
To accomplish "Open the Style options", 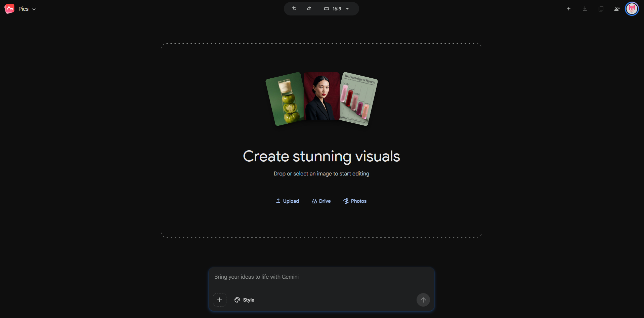I will [x=245, y=300].
